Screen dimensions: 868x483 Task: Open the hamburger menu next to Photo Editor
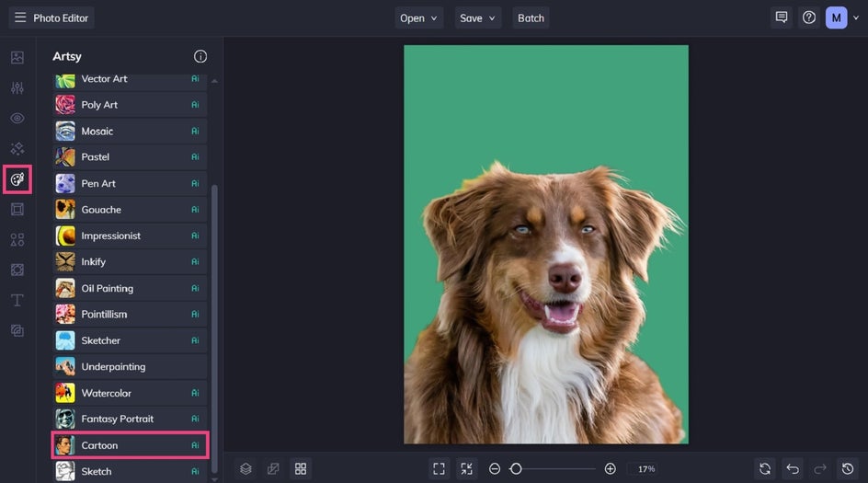(x=20, y=17)
